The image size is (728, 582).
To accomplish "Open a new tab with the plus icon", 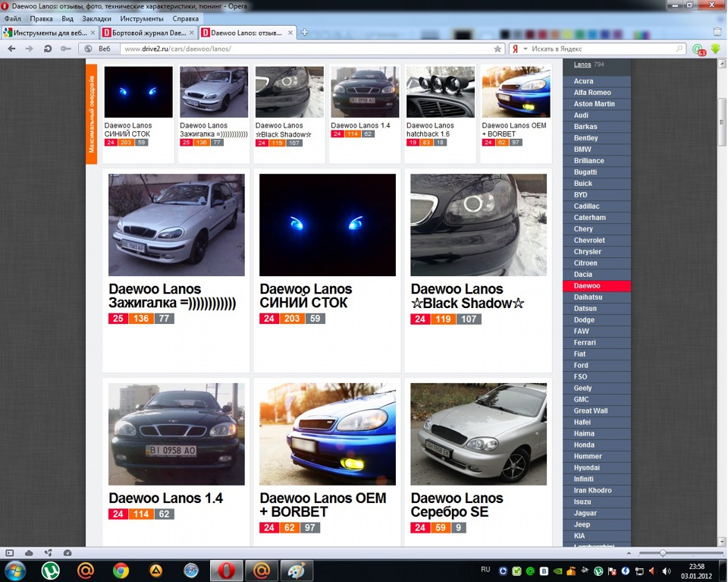I will [305, 33].
